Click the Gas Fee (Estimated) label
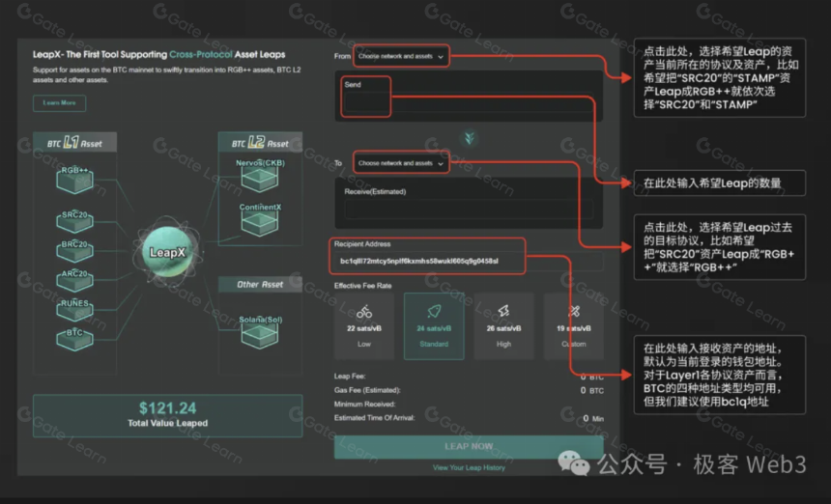Image resolution: width=831 pixels, height=504 pixels. click(367, 390)
